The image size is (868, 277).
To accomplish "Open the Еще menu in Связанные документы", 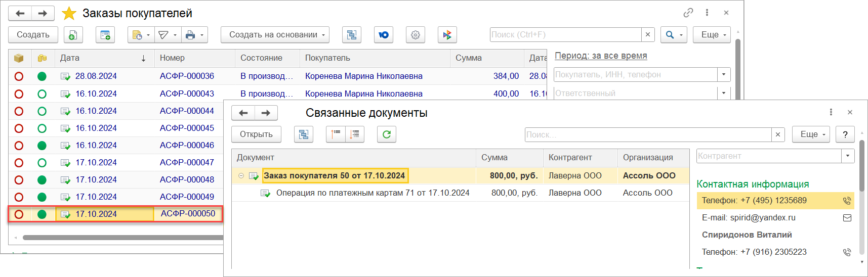I will 811,134.
